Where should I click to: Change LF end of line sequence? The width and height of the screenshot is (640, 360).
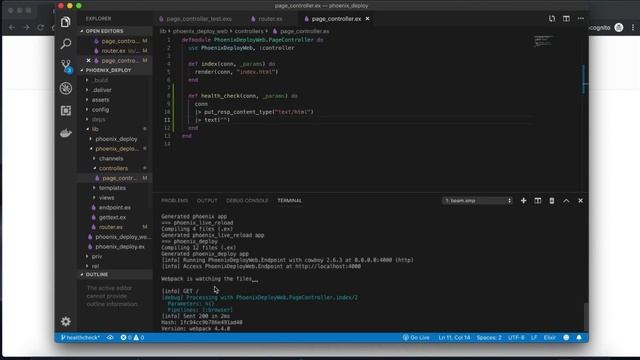click(534, 338)
